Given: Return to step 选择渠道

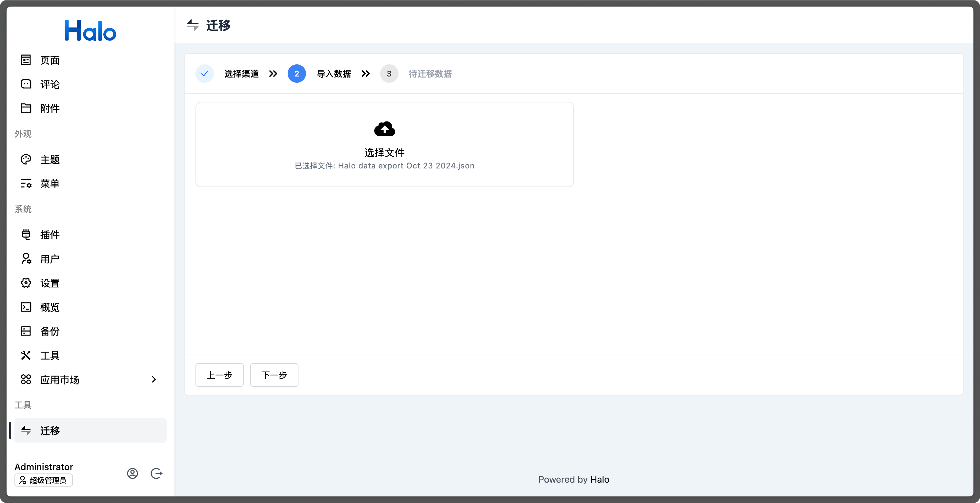Looking at the screenshot, I should click(x=242, y=74).
